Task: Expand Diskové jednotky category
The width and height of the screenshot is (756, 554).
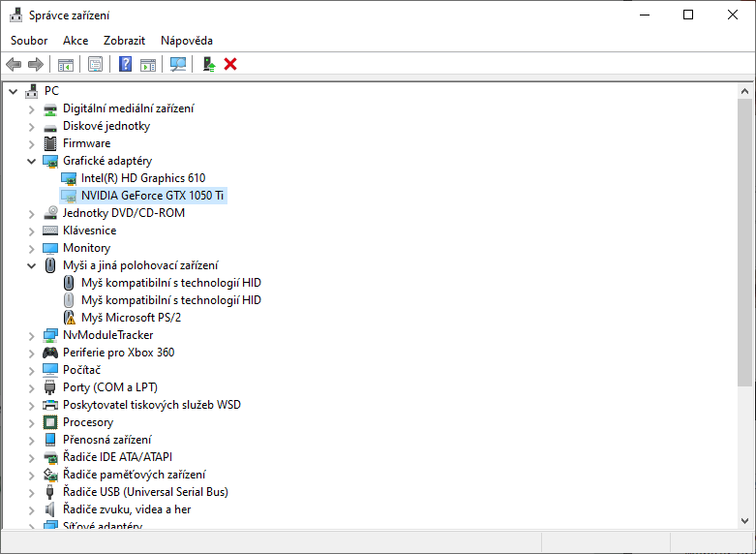Action: pos(31,127)
